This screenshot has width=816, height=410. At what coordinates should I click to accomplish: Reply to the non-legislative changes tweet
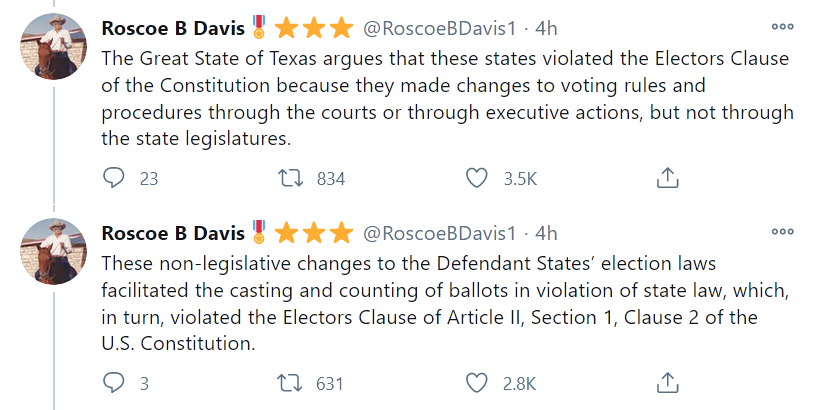115,383
